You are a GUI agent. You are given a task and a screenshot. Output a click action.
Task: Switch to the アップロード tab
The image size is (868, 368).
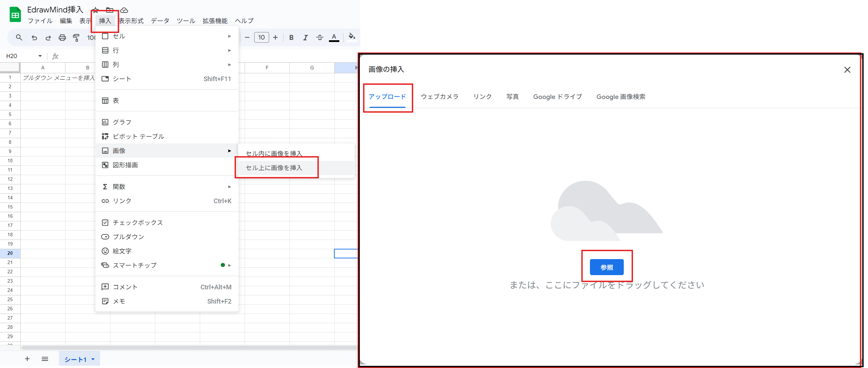[x=387, y=97]
